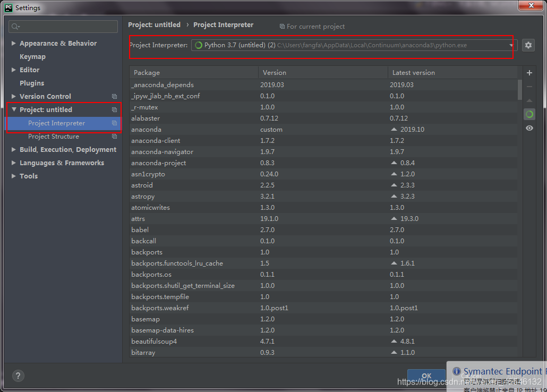Image resolution: width=547 pixels, height=392 pixels.
Task: Select the _anaconda_depends package row
Action: (323, 85)
